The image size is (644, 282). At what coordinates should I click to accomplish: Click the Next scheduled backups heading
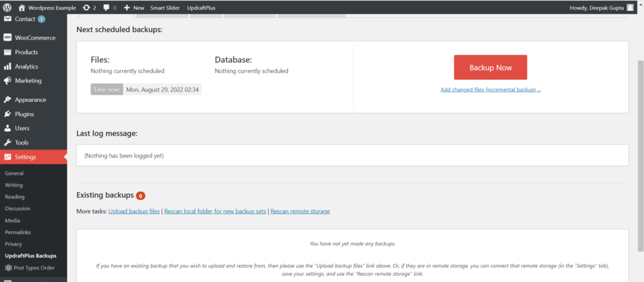(x=119, y=30)
